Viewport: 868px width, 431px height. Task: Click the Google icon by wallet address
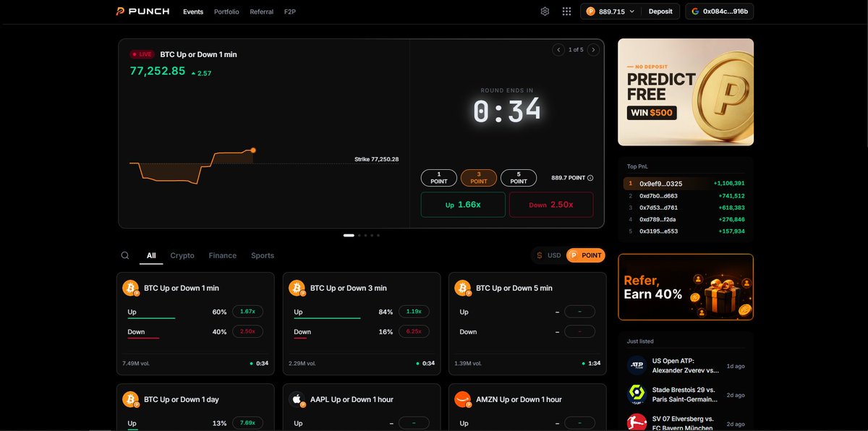click(695, 12)
